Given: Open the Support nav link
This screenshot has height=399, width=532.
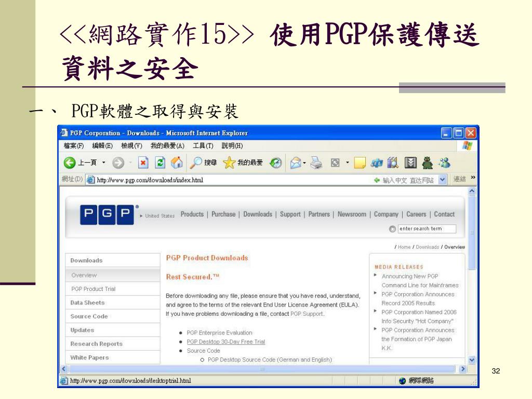Looking at the screenshot, I should pos(290,215).
